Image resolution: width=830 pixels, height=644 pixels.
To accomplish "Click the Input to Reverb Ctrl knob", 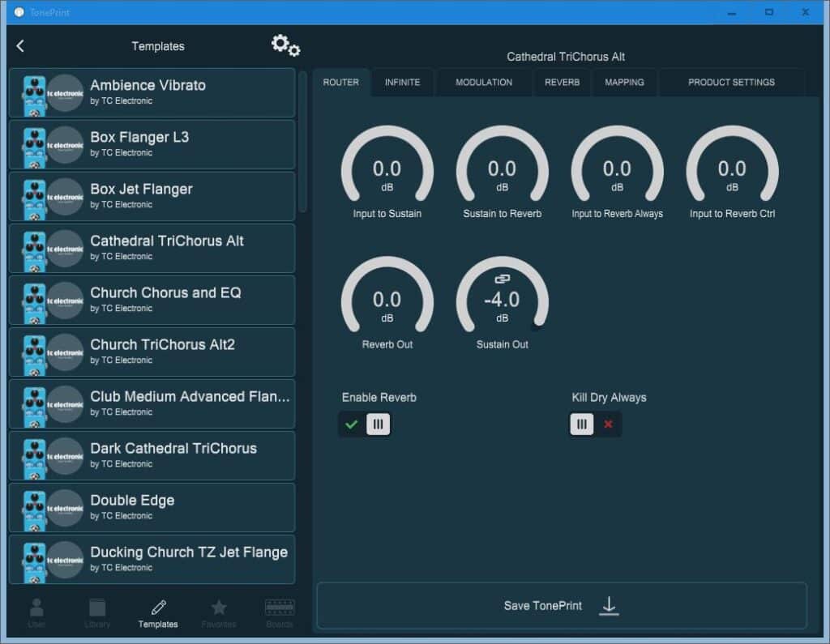I will pyautogui.click(x=732, y=164).
